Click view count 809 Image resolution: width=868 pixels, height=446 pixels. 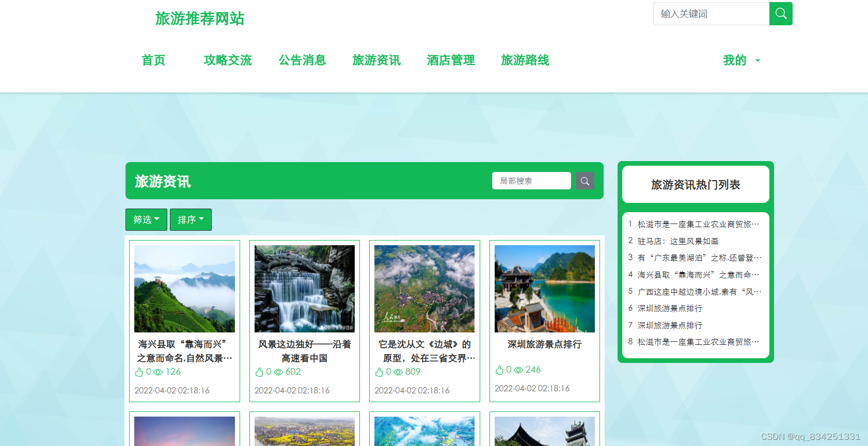coord(413,372)
